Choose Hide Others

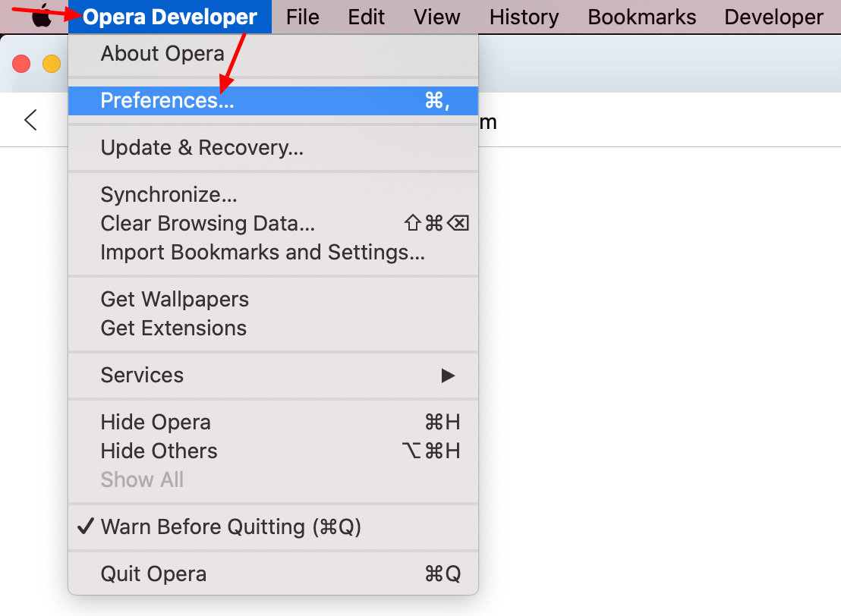pos(273,451)
